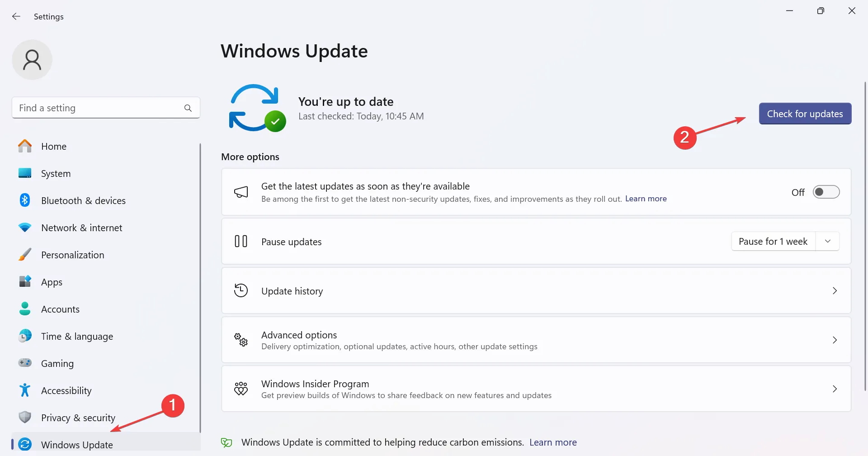Screen dimensions: 868x456
Task: Open Home in the sidebar
Action: tap(106, 146)
